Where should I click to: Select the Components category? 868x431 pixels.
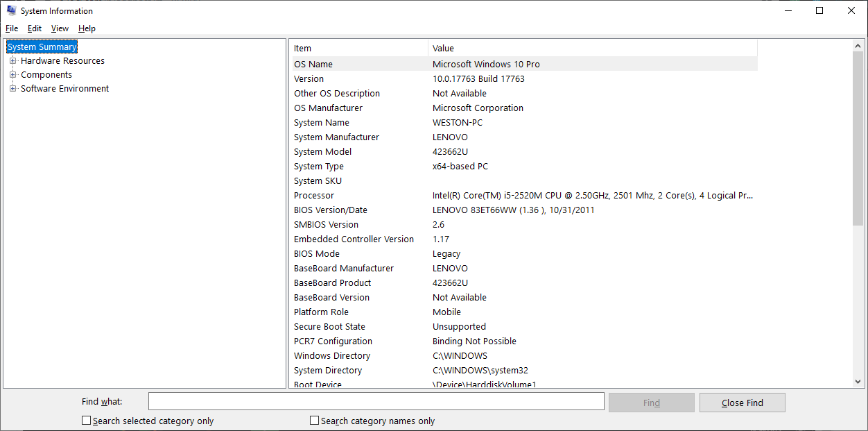tap(46, 75)
